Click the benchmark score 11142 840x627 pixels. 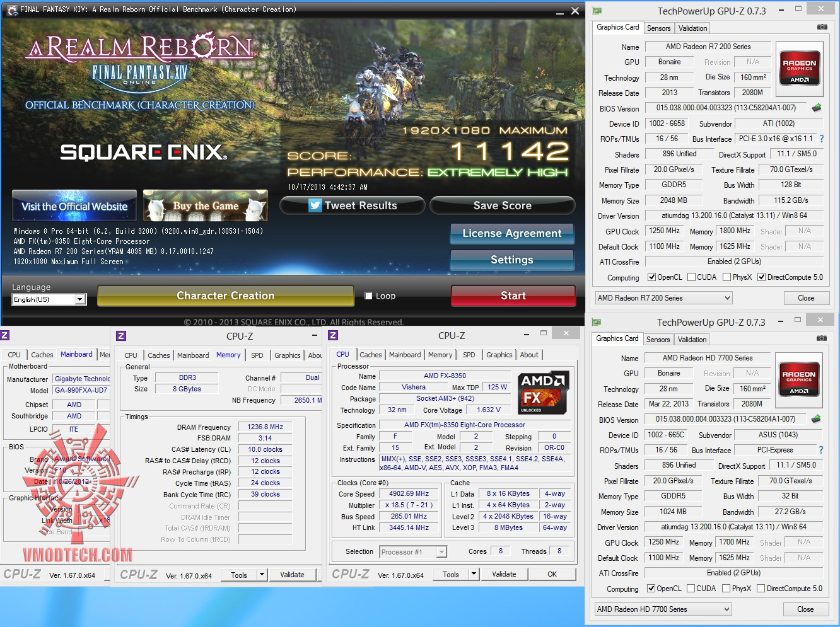[x=510, y=151]
